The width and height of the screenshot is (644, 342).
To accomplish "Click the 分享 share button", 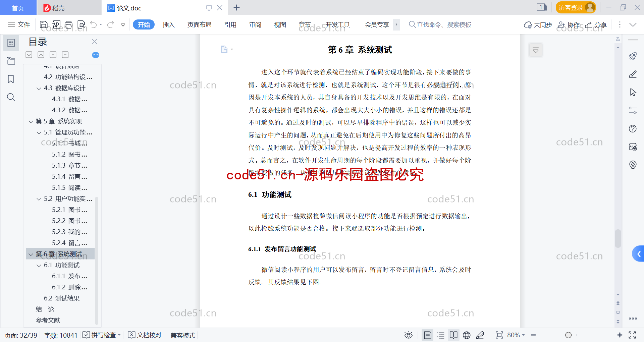I will point(596,24).
